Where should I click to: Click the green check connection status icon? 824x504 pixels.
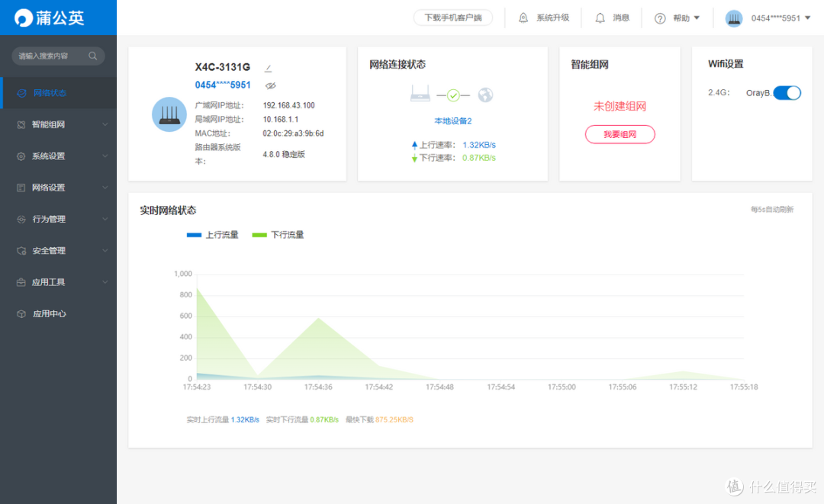(453, 95)
